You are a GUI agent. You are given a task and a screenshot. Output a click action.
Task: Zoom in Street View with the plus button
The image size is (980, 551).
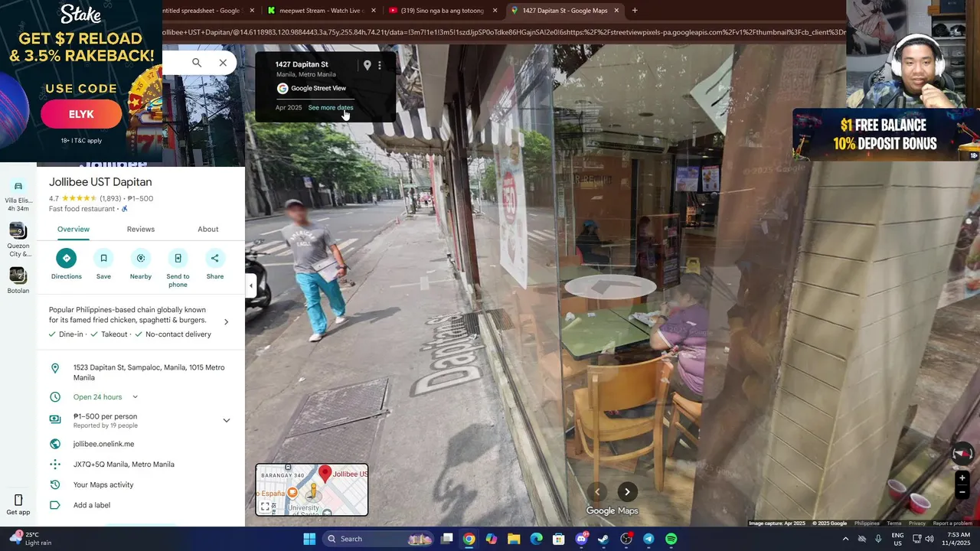point(962,478)
